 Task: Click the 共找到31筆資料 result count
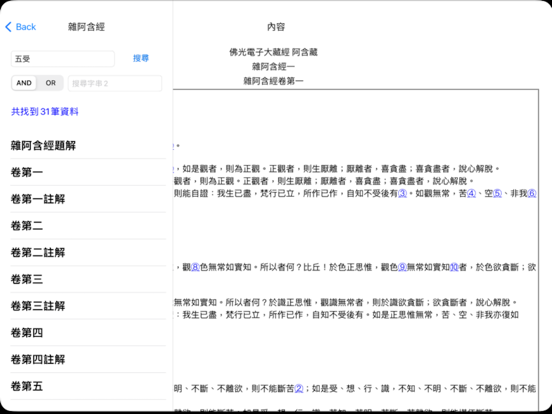[x=45, y=112]
